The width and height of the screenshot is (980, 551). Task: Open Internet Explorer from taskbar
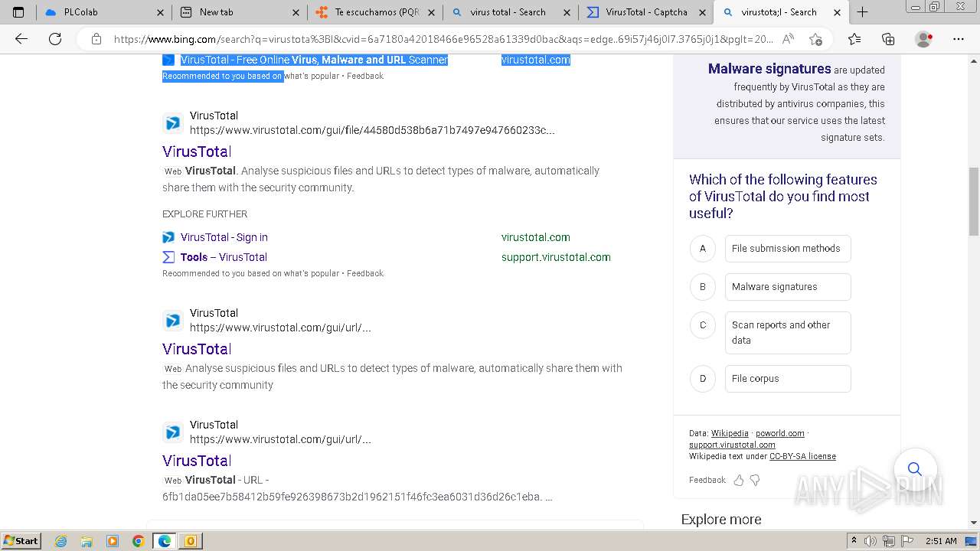tap(61, 541)
